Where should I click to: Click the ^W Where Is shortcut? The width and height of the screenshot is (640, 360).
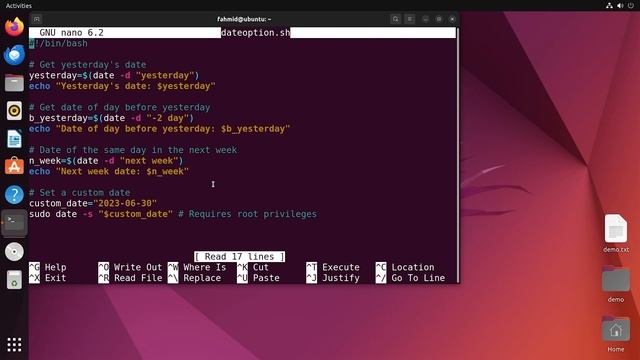click(x=197, y=267)
